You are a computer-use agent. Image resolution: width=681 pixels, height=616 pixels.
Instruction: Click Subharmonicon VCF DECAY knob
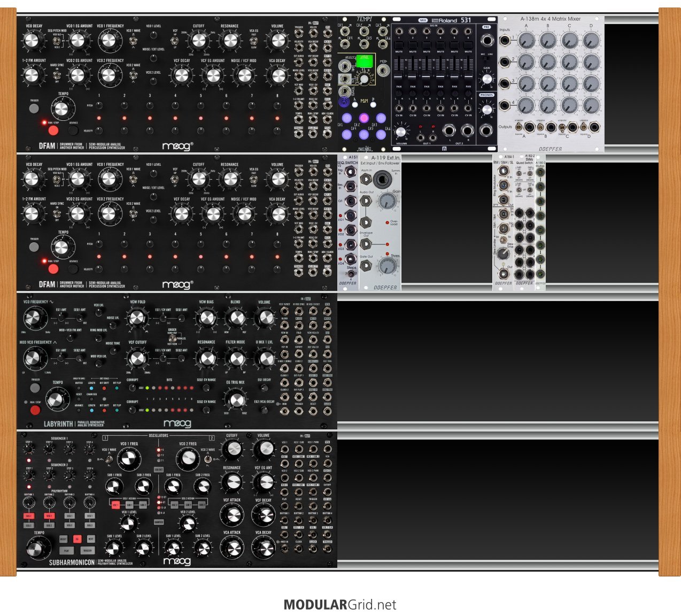[x=264, y=515]
